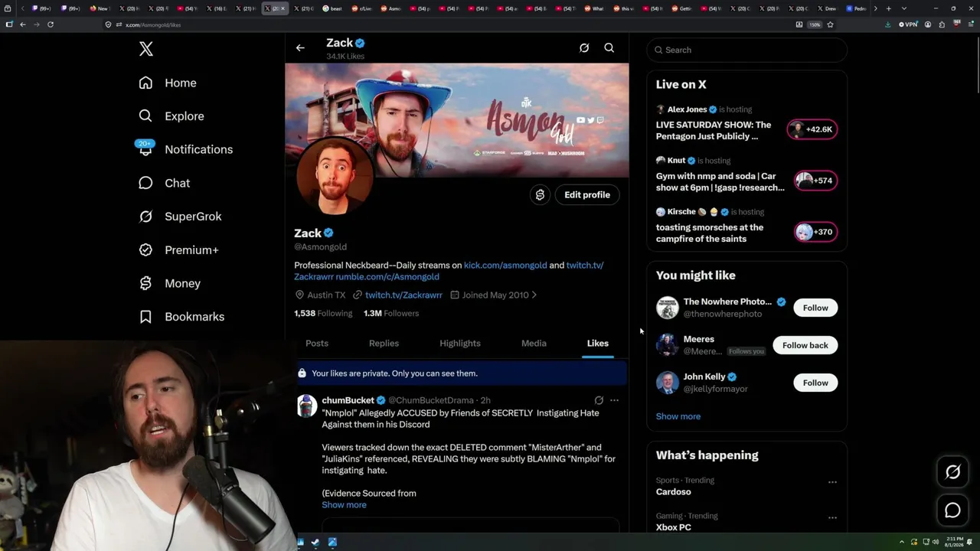The image size is (980, 551).
Task: Open twitch.tv/Zackrawrr website link
Action: (403, 295)
